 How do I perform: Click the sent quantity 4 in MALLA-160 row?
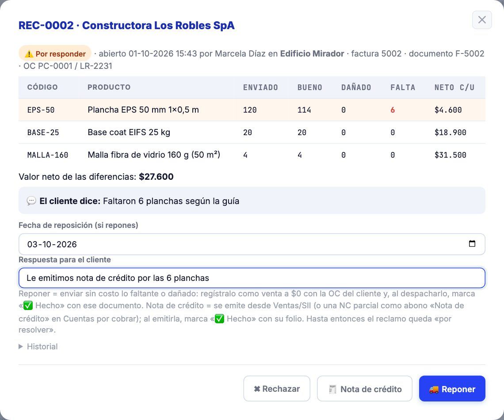click(245, 155)
